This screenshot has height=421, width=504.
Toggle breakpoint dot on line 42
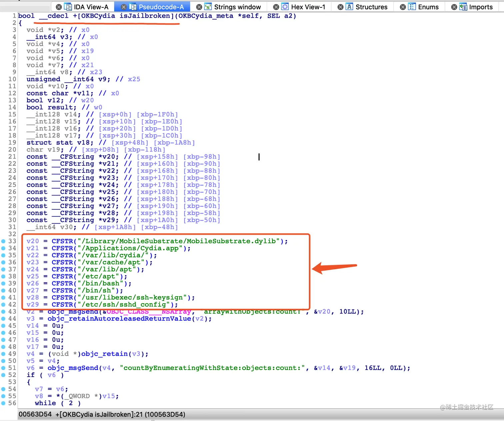pyautogui.click(x=3, y=304)
